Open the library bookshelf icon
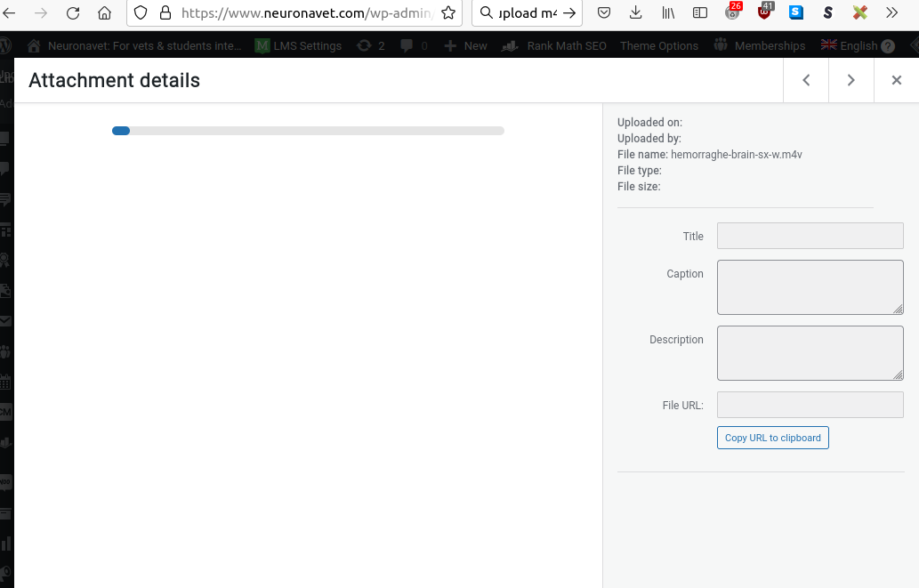The image size is (919, 588). [x=668, y=12]
